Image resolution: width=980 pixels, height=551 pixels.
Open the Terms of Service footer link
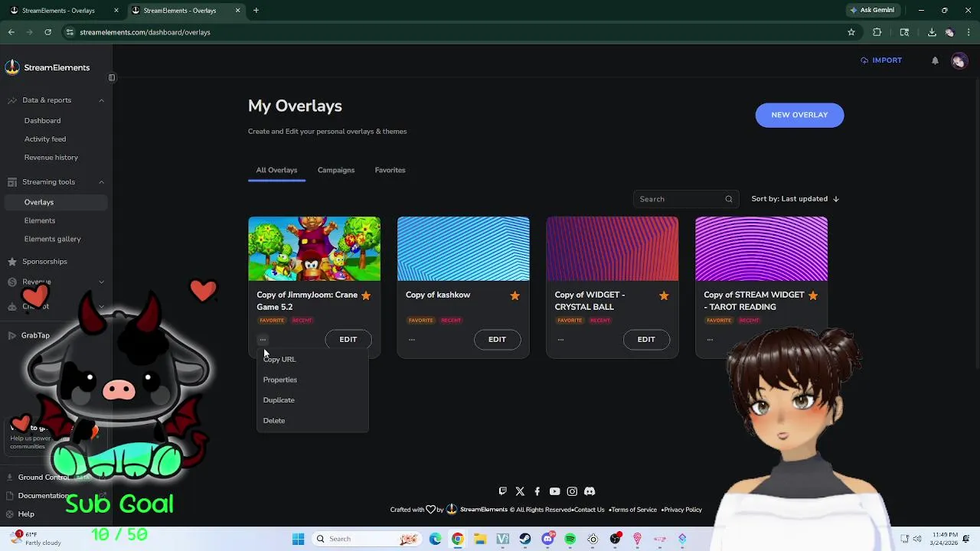[x=634, y=510]
